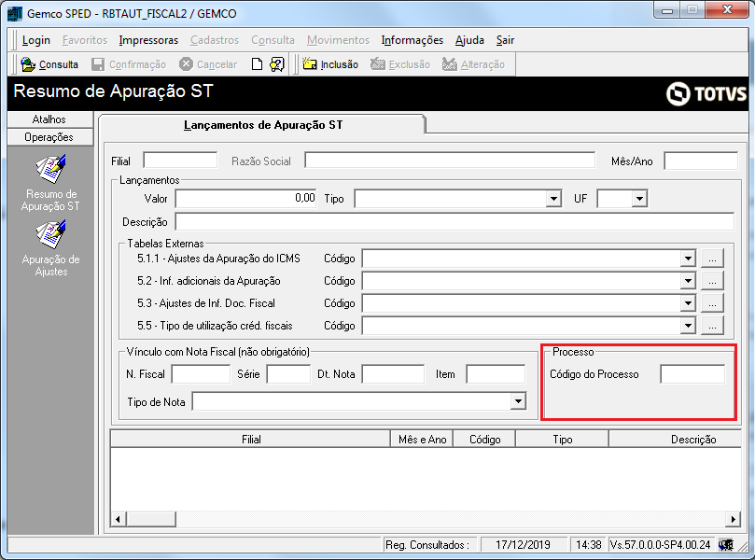The height and width of the screenshot is (560, 755).
Task: Expand the 5.3 Ajustes Doc. Fiscal Código dropdown
Action: (x=688, y=303)
